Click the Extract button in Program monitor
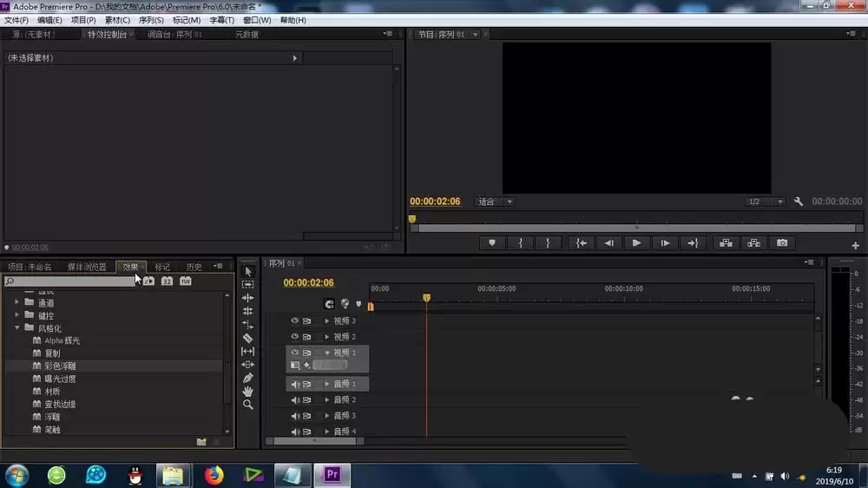Viewport: 868px width, 488px height. [753, 242]
